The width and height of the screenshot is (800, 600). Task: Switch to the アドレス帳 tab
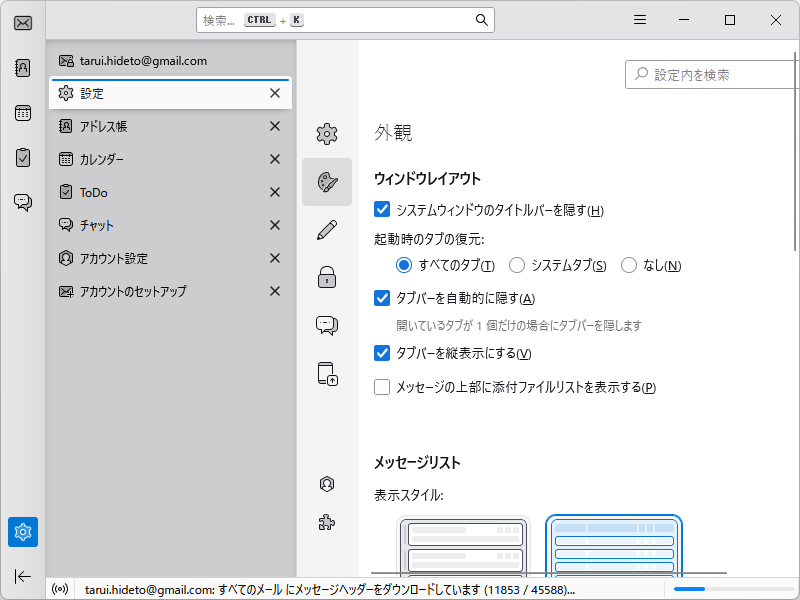coord(105,126)
